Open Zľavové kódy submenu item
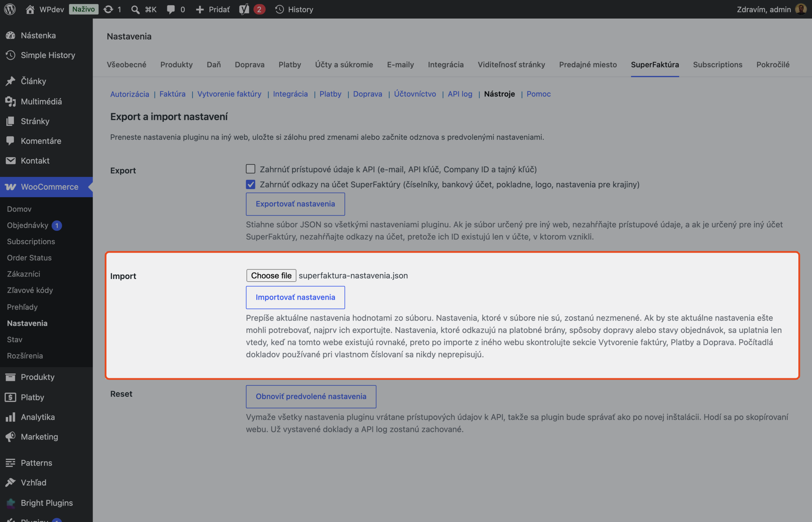 point(30,290)
